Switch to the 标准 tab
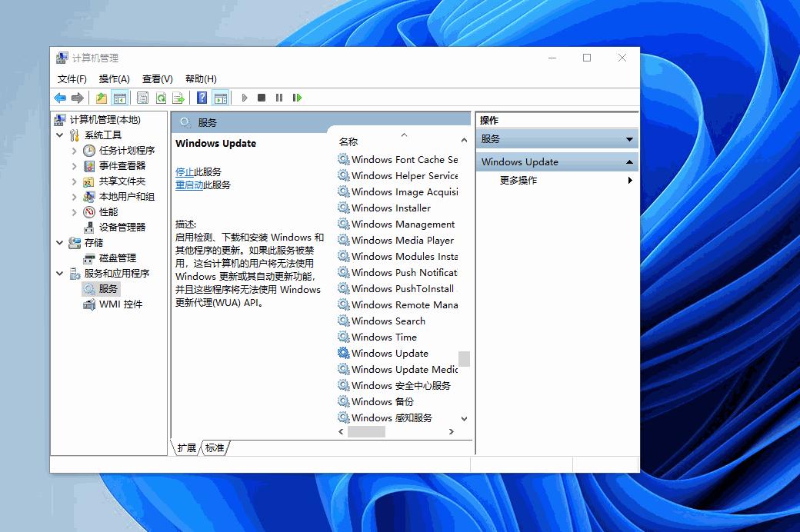The width and height of the screenshot is (800, 532). pyautogui.click(x=213, y=447)
